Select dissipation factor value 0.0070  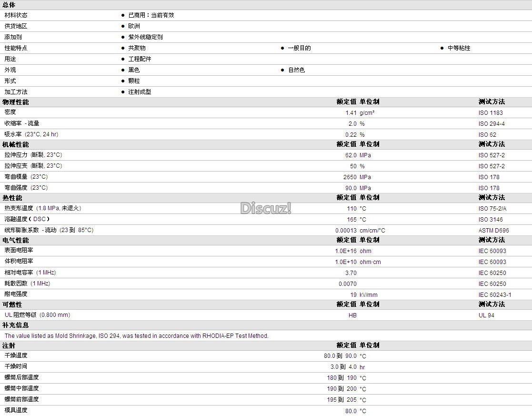pos(347,284)
